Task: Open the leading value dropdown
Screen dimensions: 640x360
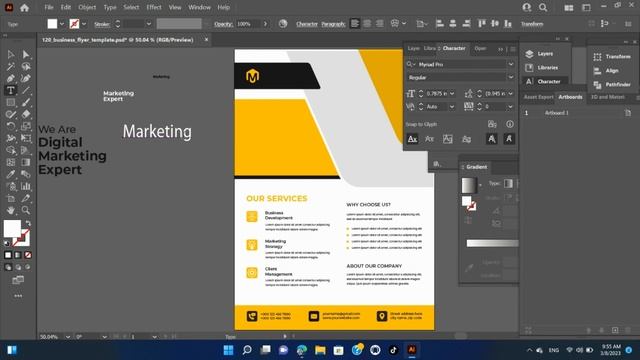Action: point(511,94)
